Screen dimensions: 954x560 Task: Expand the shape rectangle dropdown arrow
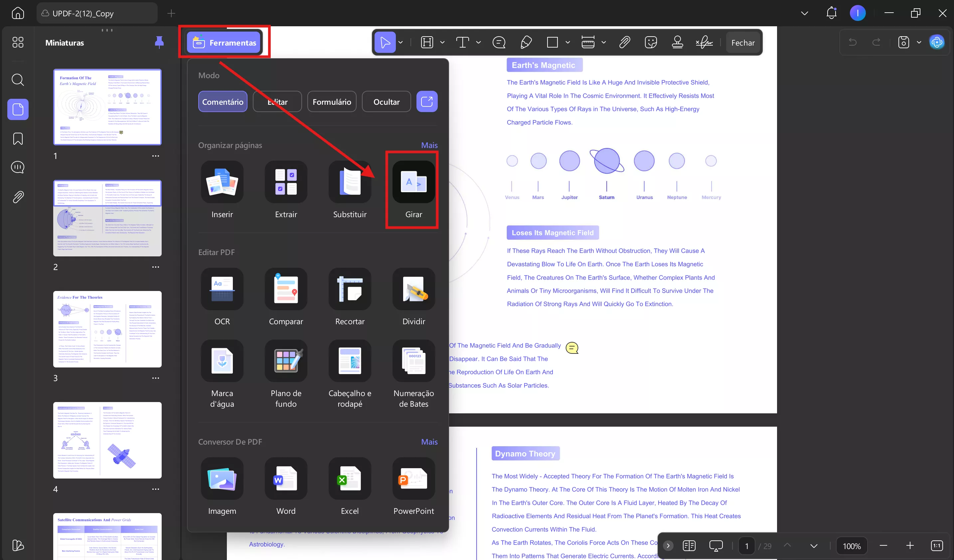(x=567, y=42)
